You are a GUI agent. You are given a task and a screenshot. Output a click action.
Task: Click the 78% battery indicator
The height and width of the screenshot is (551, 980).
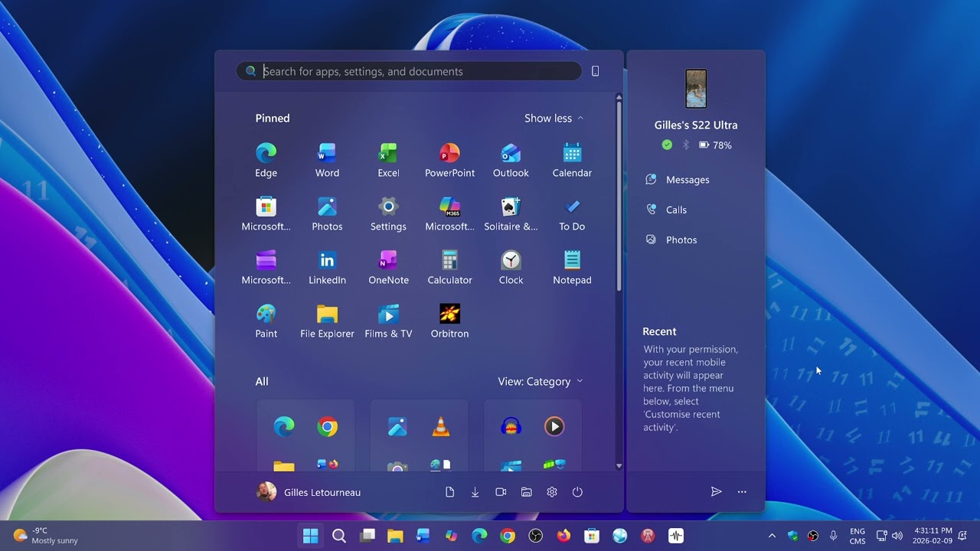pyautogui.click(x=715, y=145)
